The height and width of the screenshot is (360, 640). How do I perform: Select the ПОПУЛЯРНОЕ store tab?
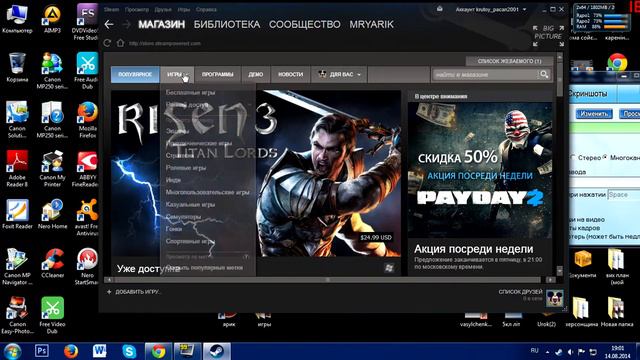135,75
